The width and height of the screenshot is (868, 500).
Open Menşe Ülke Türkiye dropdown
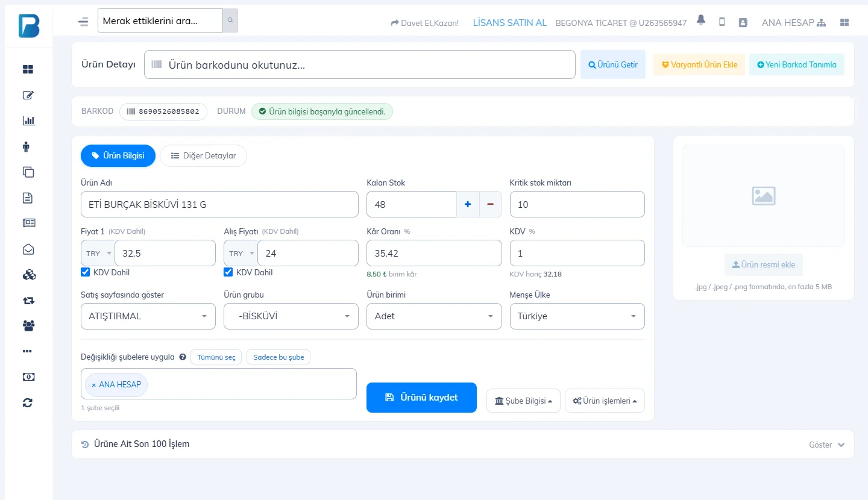pos(577,316)
